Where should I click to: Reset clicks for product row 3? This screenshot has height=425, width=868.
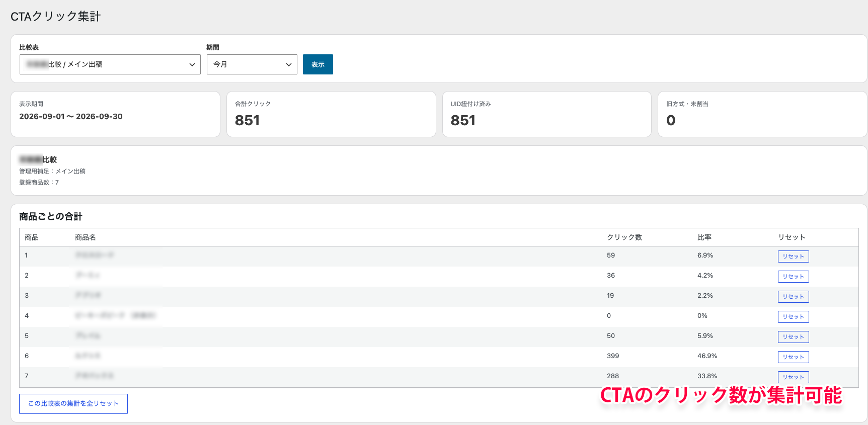(x=794, y=297)
